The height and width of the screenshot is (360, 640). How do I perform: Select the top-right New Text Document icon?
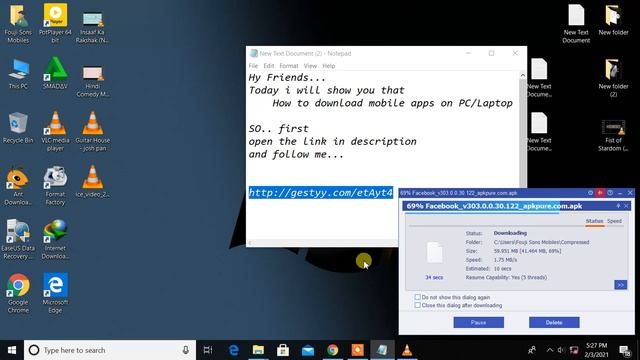[576, 24]
